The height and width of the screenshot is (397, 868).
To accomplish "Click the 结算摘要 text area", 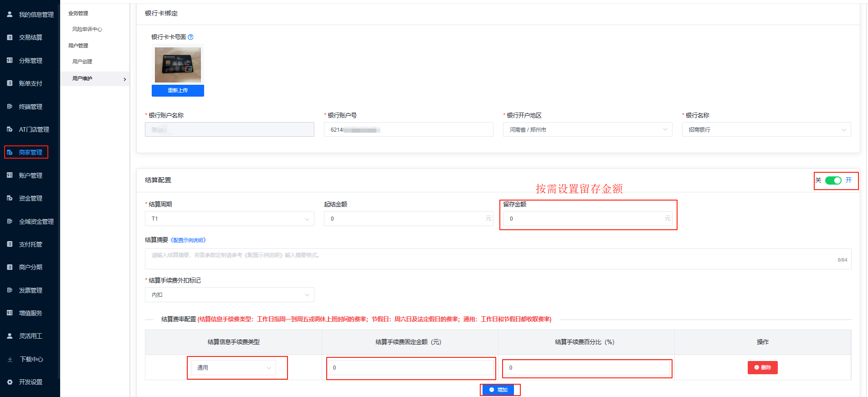I will 498,259.
